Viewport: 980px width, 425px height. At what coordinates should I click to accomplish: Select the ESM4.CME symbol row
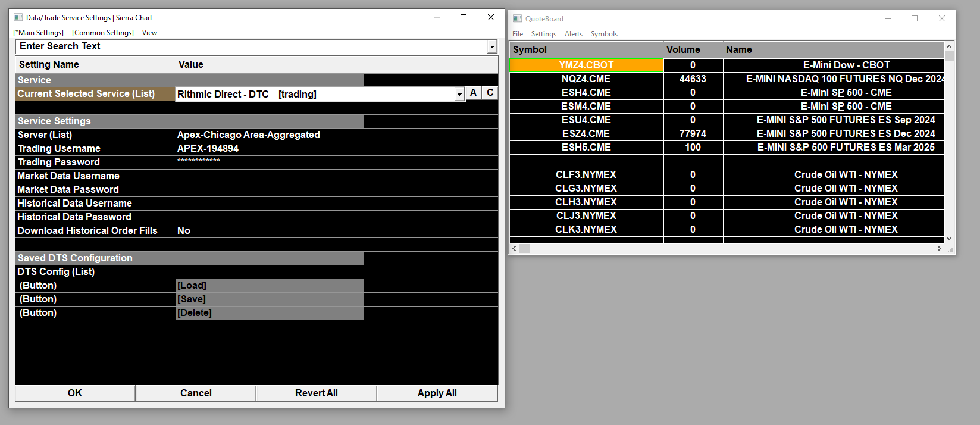(x=587, y=107)
